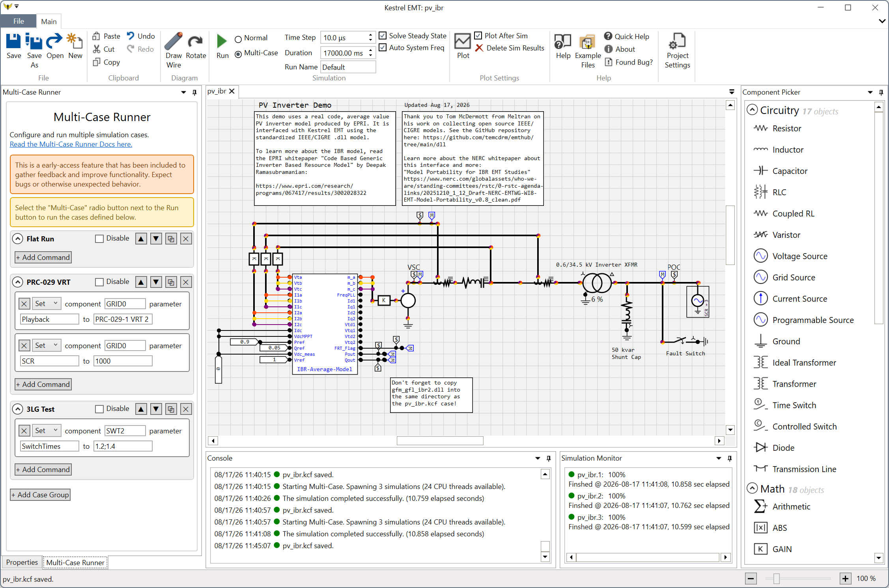Click Delete Sim Results red X

[x=479, y=48]
